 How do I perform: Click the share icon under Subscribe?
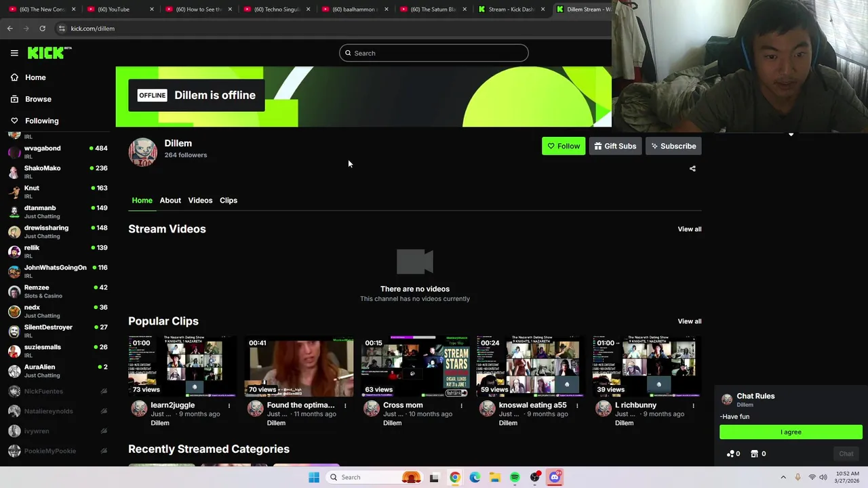click(x=692, y=169)
